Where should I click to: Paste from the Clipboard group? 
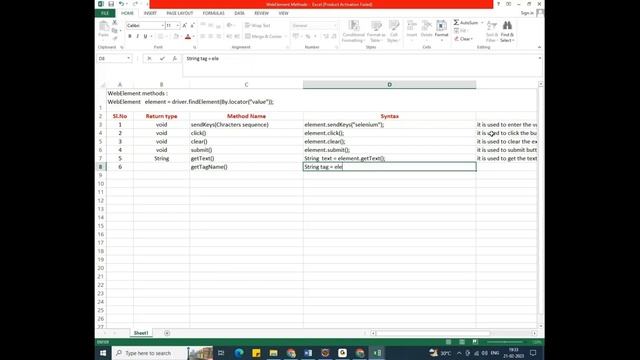click(104, 29)
